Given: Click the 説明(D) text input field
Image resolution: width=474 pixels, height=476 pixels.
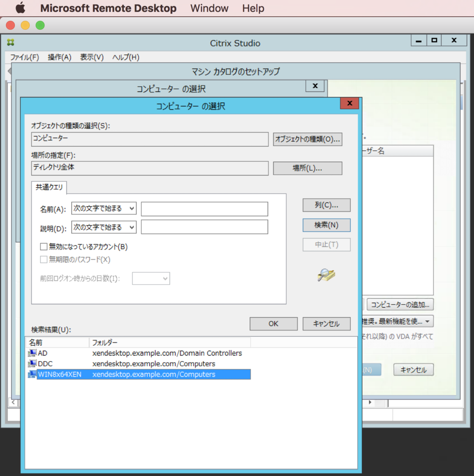Looking at the screenshot, I should click(205, 227).
